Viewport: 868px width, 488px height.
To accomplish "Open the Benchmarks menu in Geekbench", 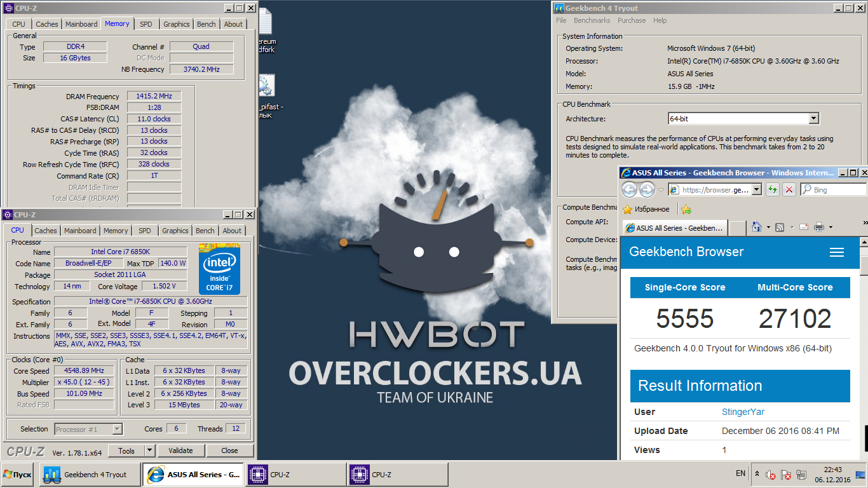I will tap(592, 20).
